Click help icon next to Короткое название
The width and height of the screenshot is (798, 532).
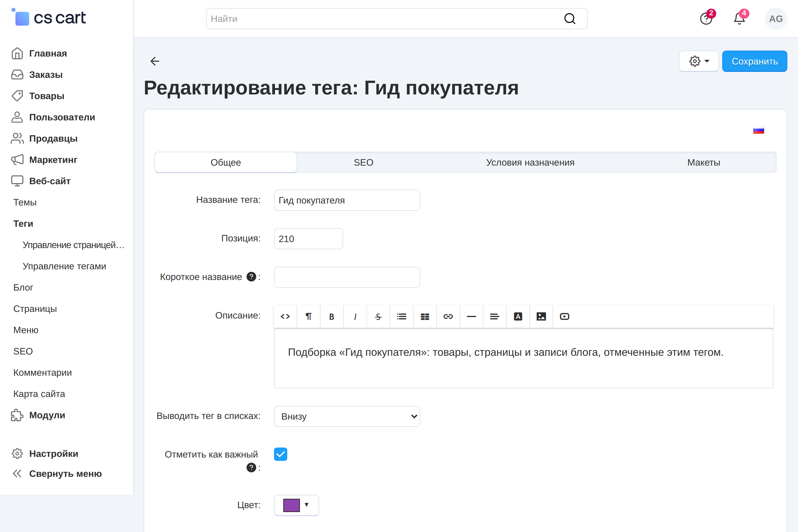[x=251, y=277]
